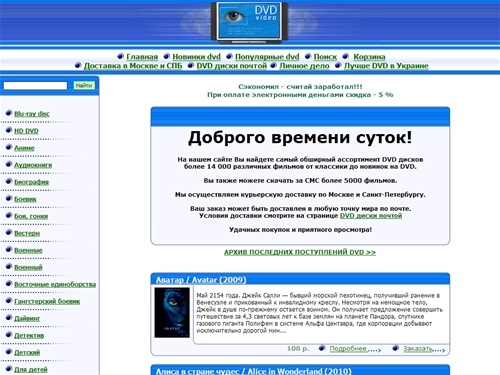Screen dimensions: 500x375
Task: Go to Новинки dvd section
Action: (196, 57)
